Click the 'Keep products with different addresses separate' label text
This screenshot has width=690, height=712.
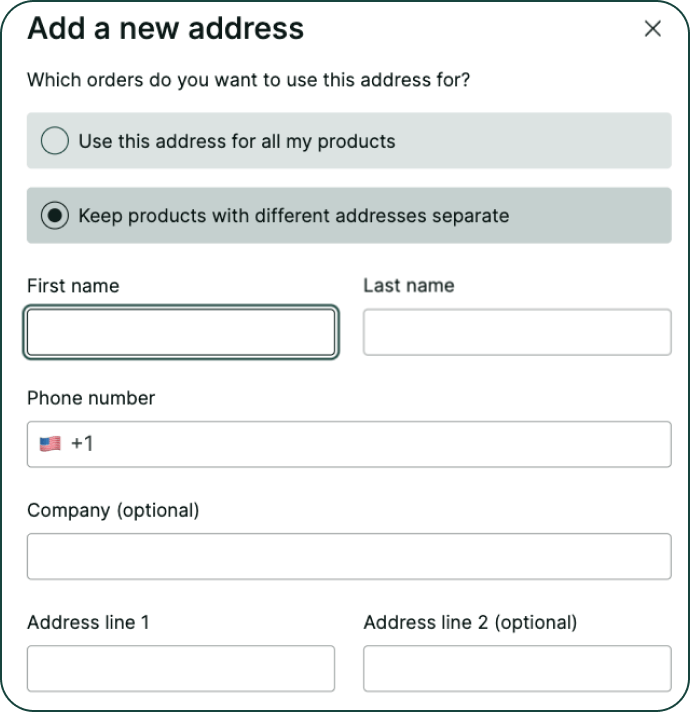tap(293, 215)
